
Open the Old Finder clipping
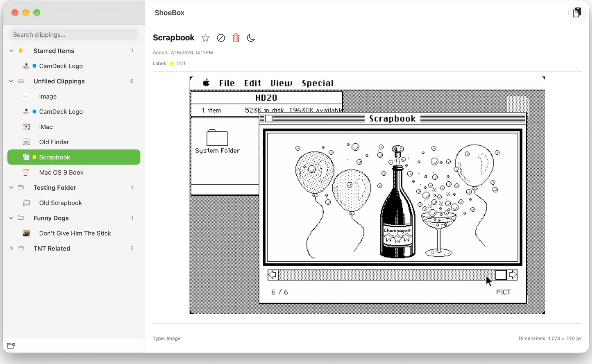click(74, 142)
